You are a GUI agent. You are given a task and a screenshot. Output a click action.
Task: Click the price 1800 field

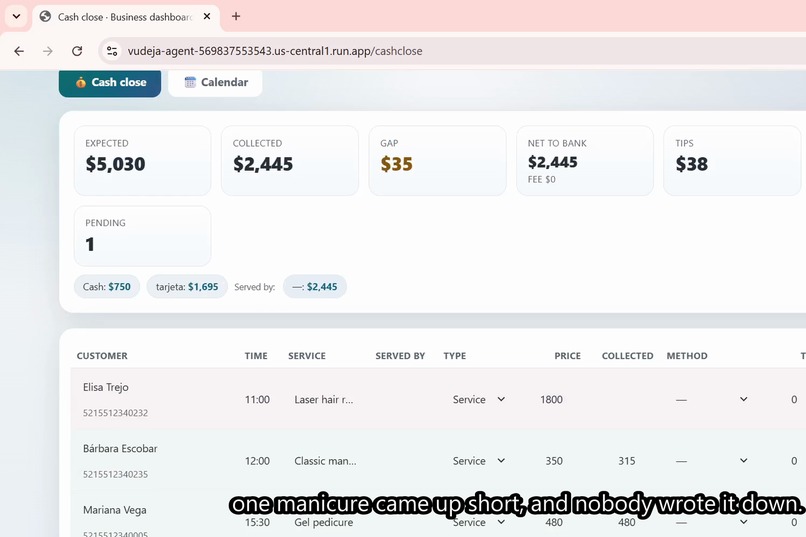click(552, 399)
